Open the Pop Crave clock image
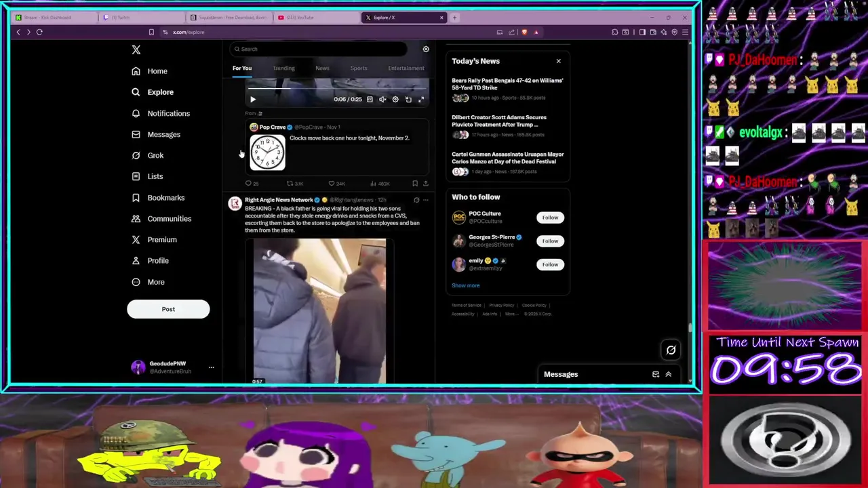The width and height of the screenshot is (868, 488). pyautogui.click(x=267, y=152)
